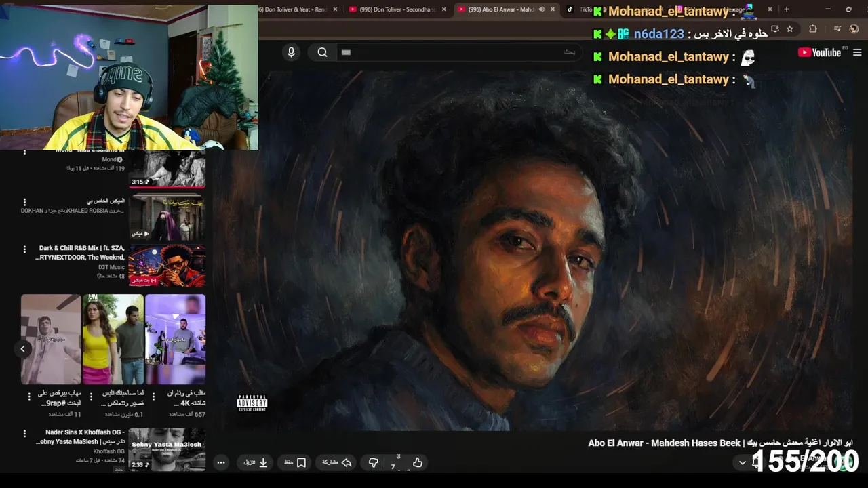868x488 pixels.
Task: Open the YouTube home logo
Action: 820,52
